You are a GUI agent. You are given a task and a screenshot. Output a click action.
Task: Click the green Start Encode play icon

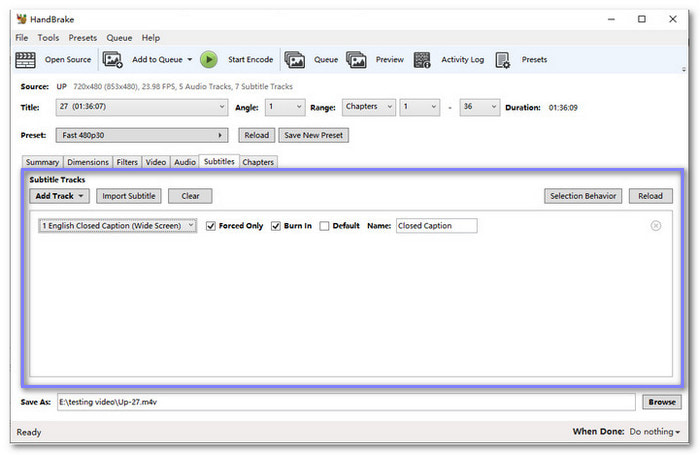coord(208,60)
